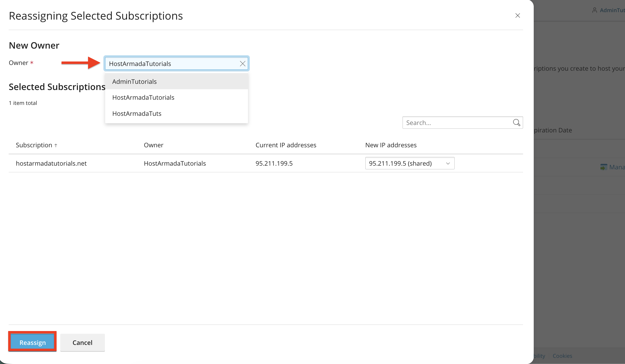Close the Reassigning Selected Subscriptions dialog
The height and width of the screenshot is (364, 625).
coord(517,16)
